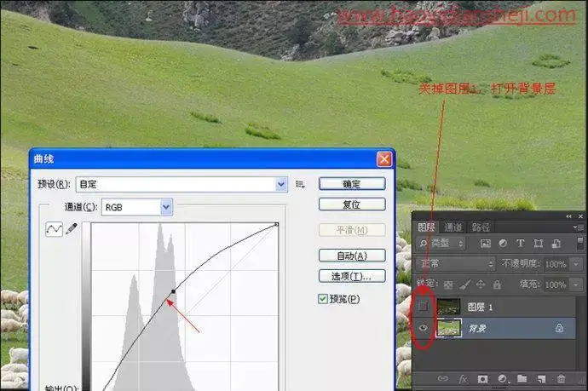This screenshot has height=391, width=588.
Task: Click the 自动(A) auto button
Action: tap(352, 256)
